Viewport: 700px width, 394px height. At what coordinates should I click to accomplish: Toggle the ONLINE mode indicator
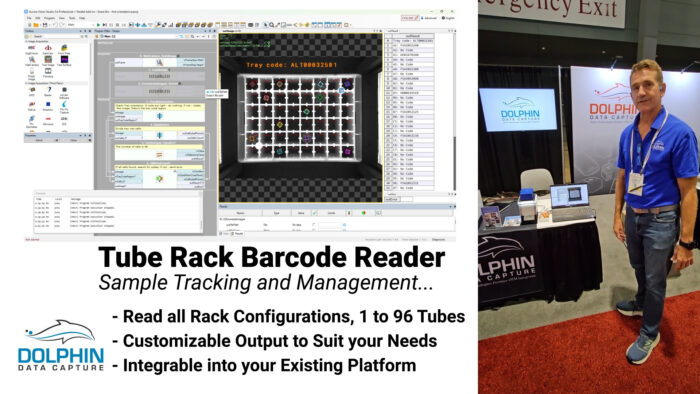click(409, 18)
